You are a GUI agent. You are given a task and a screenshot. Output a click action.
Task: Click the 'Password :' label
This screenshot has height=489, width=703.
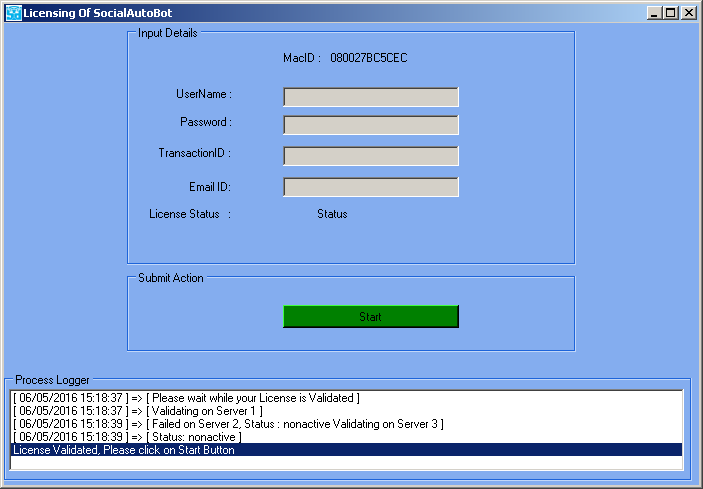point(206,122)
